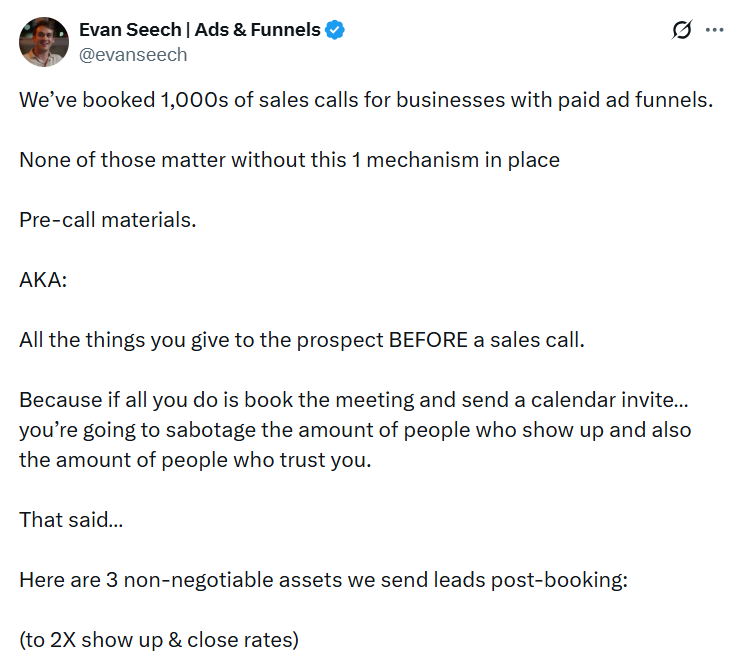Click the "None of those matter" sentence
Image resolution: width=745 pixels, height=669 pixels.
pos(289,160)
